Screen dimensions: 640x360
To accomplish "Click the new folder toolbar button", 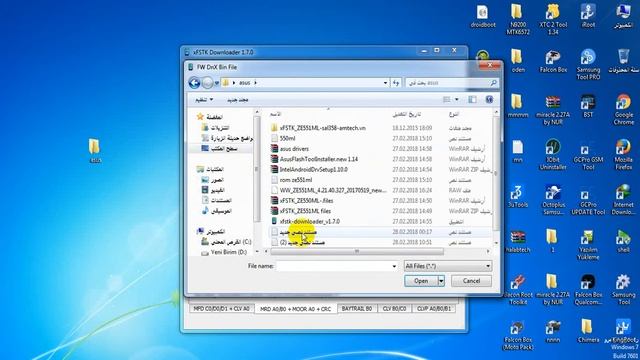I will tap(238, 100).
